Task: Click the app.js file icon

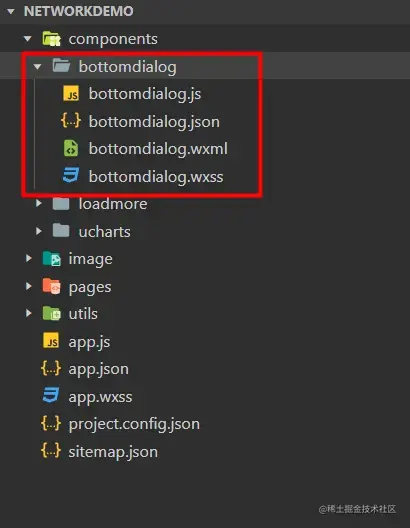Action: [x=51, y=340]
